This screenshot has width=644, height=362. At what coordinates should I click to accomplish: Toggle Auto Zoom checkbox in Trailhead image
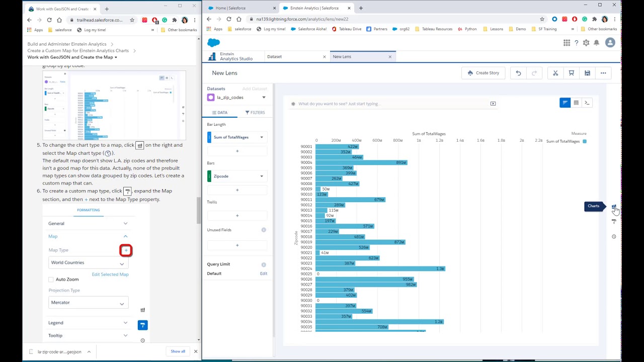click(x=51, y=280)
